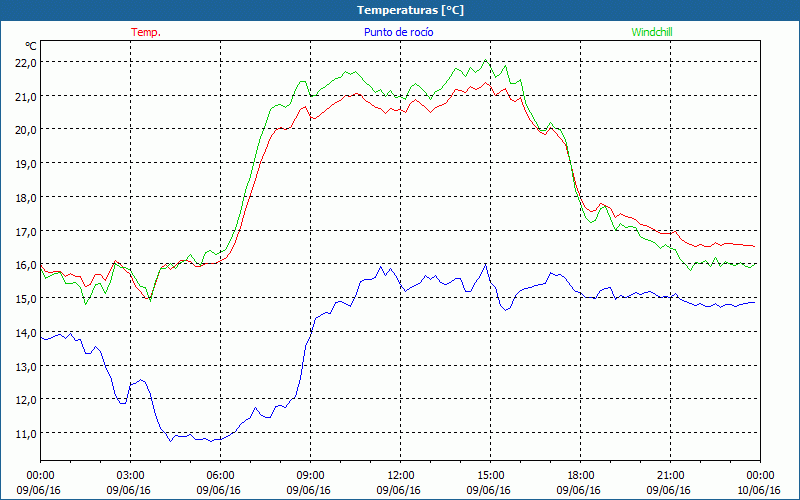The height and width of the screenshot is (500, 800).
Task: Select the 12:00 time axis label
Action: point(400,475)
